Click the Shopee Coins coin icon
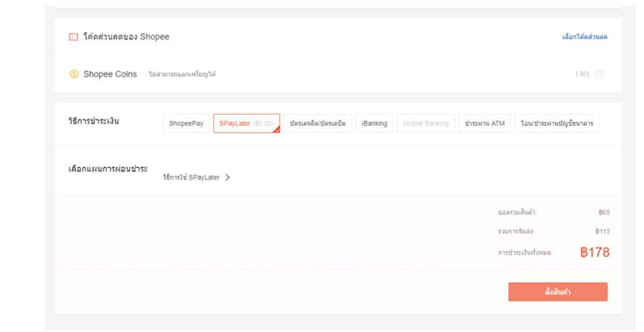 pos(74,74)
